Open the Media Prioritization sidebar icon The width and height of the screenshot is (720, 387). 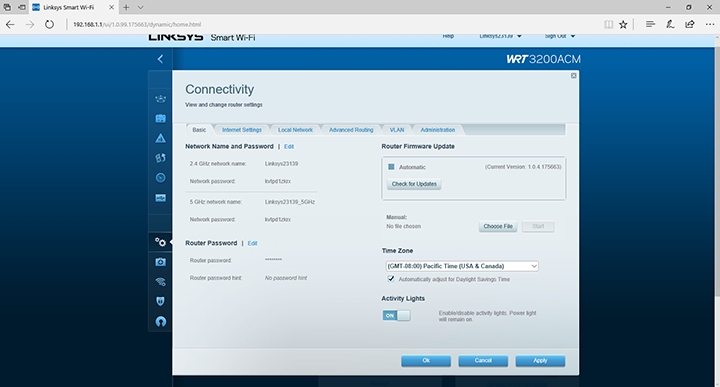point(160,158)
